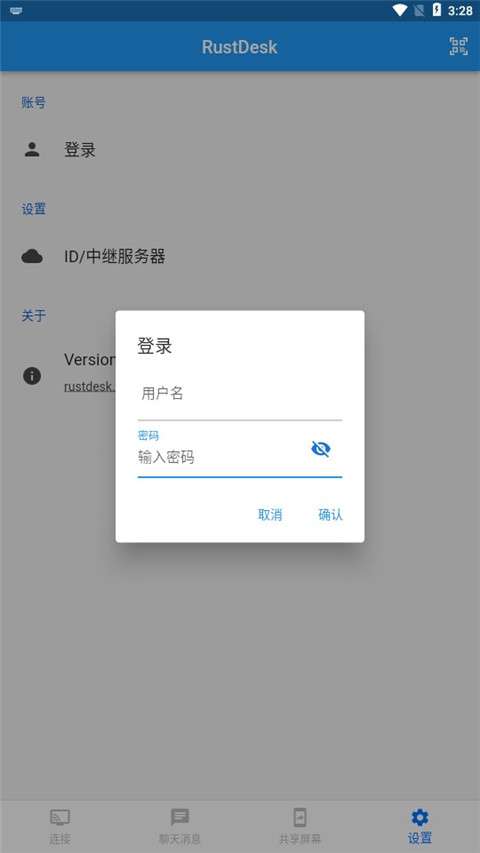Open the 聊天消息 chat tab
Viewport: 480px width, 853px height.
coord(180,826)
